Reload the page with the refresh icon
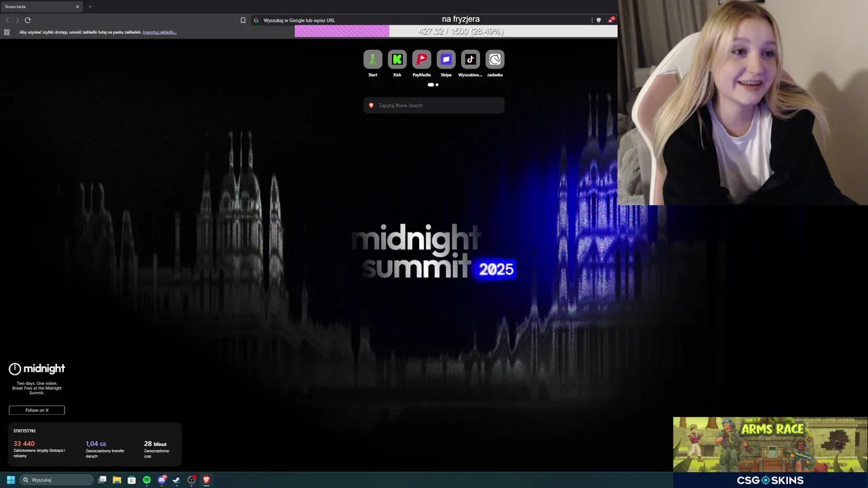The image size is (868, 488). pos(28,20)
